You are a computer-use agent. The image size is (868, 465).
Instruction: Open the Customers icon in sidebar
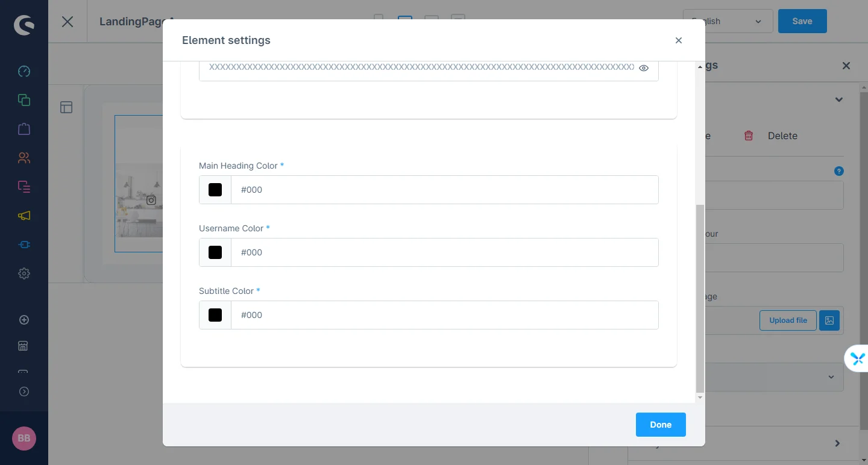coord(24,158)
